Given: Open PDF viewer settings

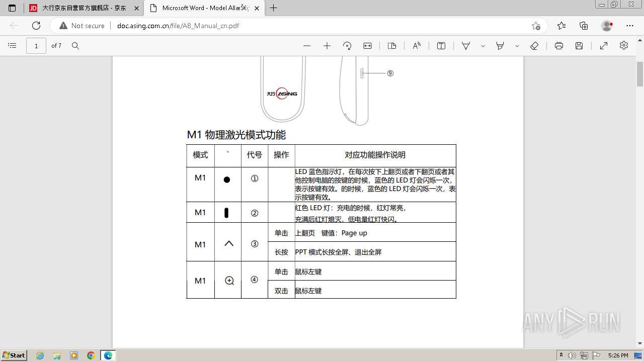Looking at the screenshot, I should 624,46.
